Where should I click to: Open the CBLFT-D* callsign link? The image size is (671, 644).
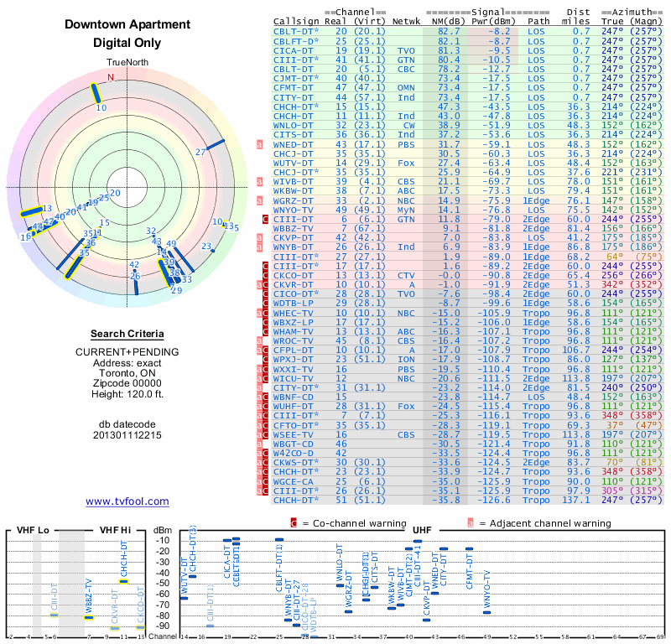point(296,41)
